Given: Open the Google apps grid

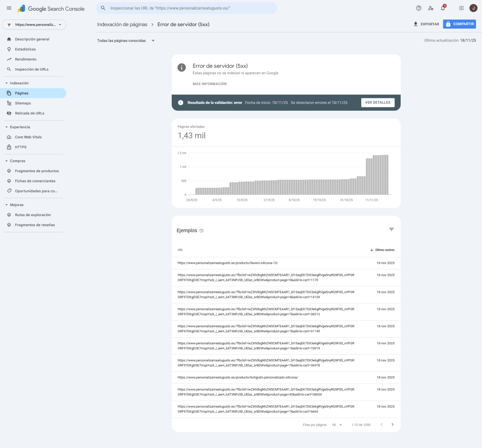Looking at the screenshot, I should (x=461, y=8).
